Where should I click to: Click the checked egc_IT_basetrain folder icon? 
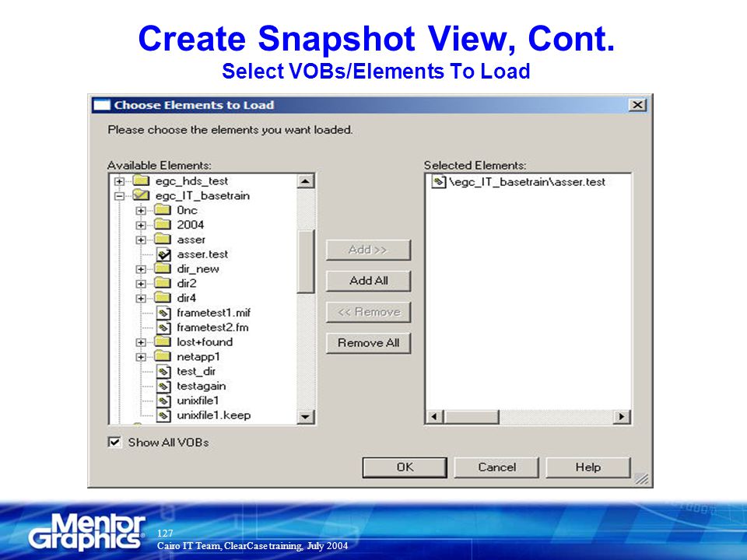pyautogui.click(x=141, y=195)
